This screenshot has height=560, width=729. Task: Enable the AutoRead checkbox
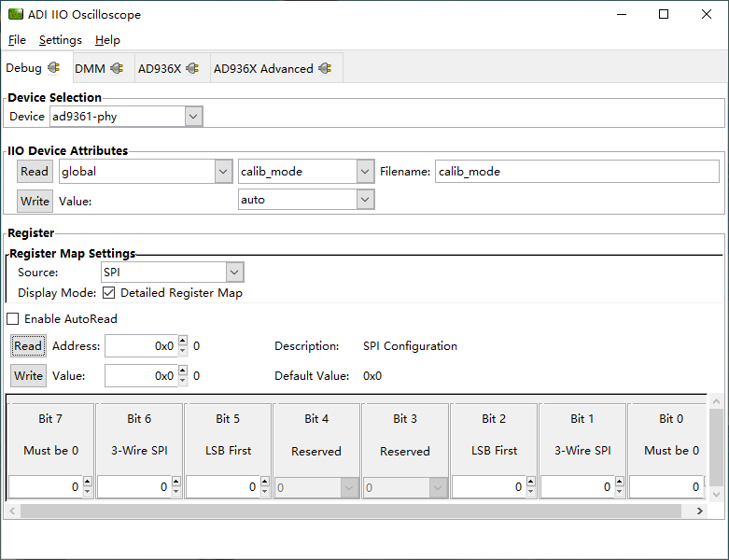click(x=13, y=319)
